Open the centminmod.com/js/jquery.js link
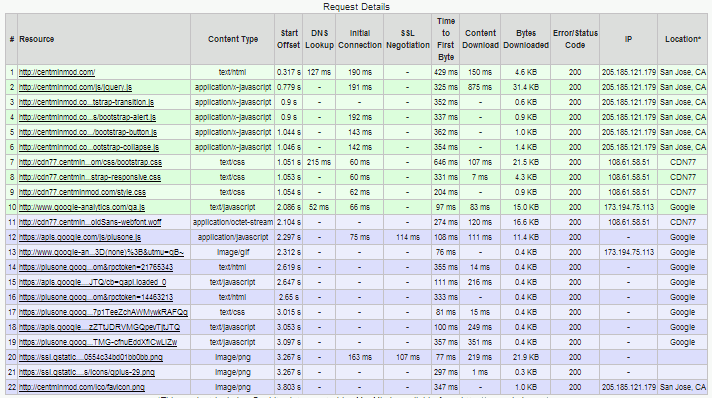 pos(75,87)
